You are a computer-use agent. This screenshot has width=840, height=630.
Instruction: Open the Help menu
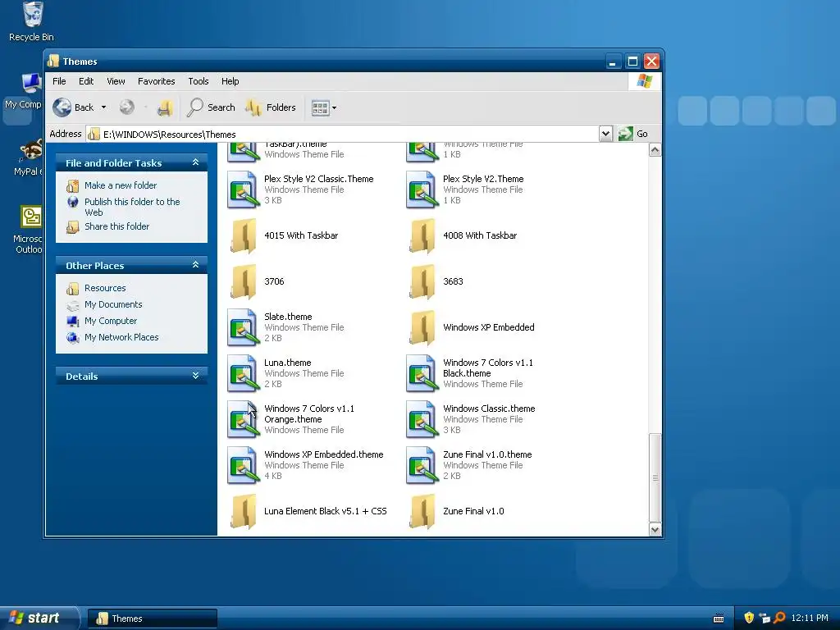click(231, 81)
